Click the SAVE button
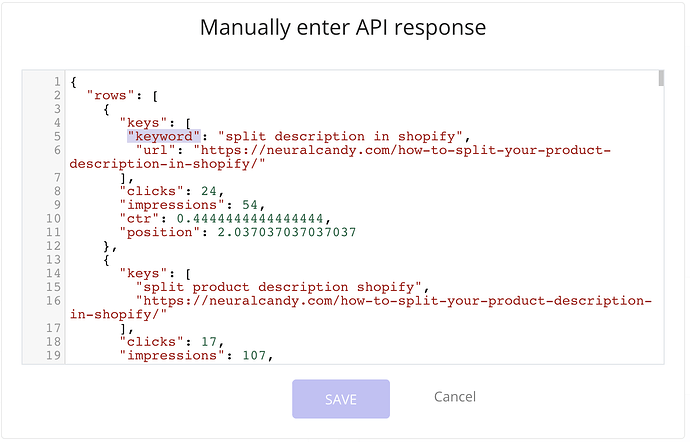The image size is (690, 442). (x=341, y=399)
